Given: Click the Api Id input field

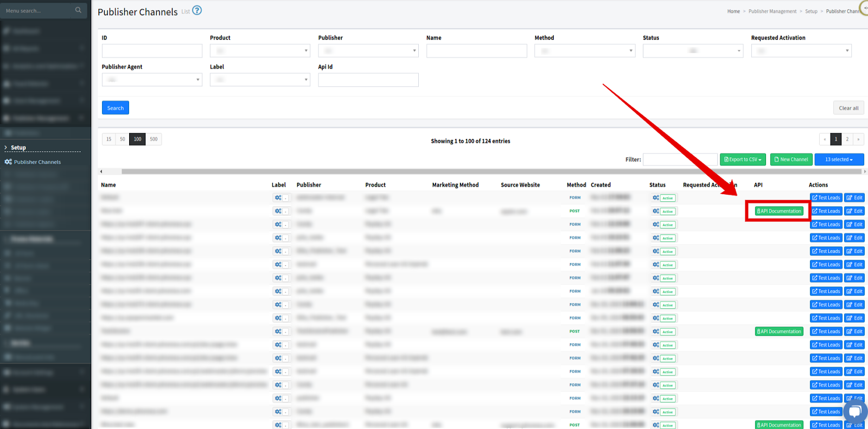Looking at the screenshot, I should (x=368, y=80).
